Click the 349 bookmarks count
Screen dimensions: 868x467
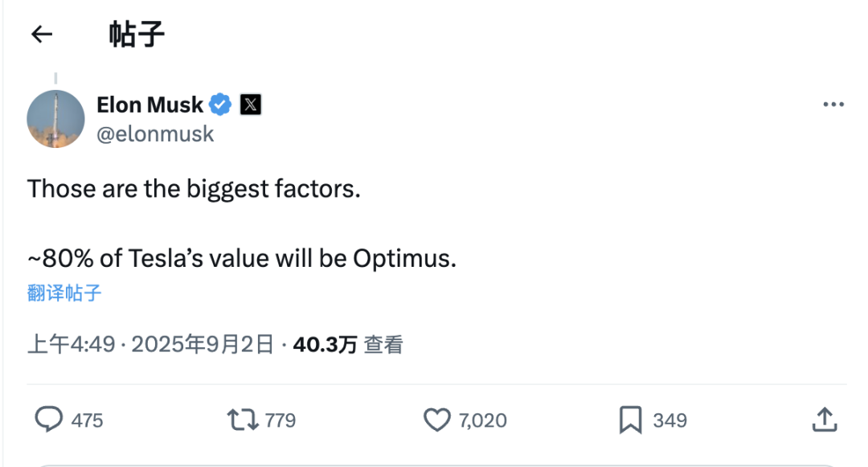[x=669, y=420]
